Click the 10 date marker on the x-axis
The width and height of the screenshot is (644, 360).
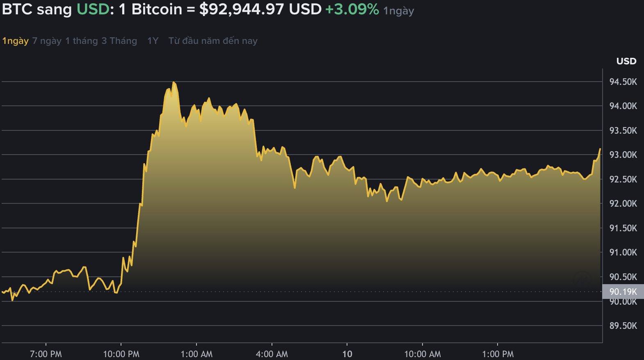tap(347, 353)
